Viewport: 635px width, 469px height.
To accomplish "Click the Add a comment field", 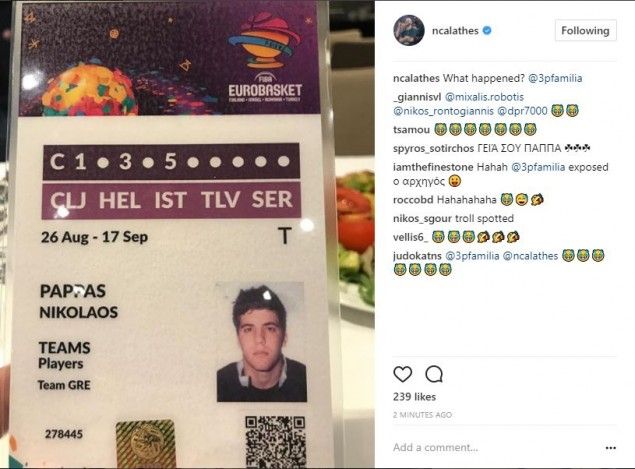I will [x=496, y=448].
